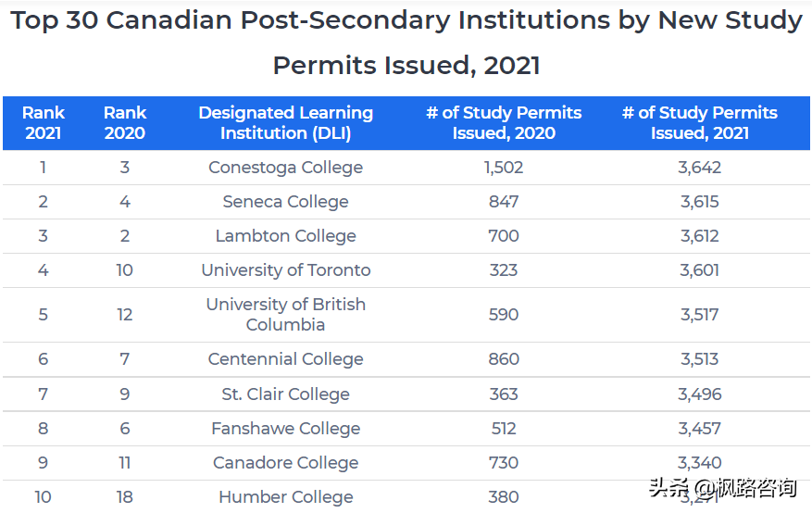This screenshot has width=812, height=513.
Task: Click the Study Permits Issued, 2021 header
Action: coord(699,123)
